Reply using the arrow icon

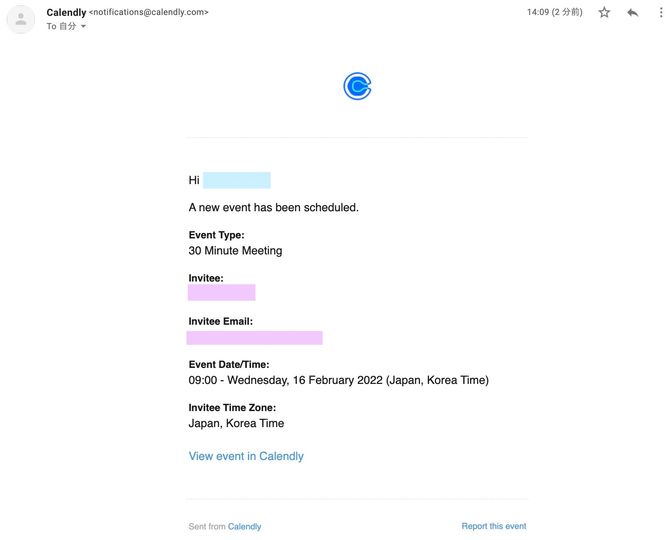pos(633,12)
